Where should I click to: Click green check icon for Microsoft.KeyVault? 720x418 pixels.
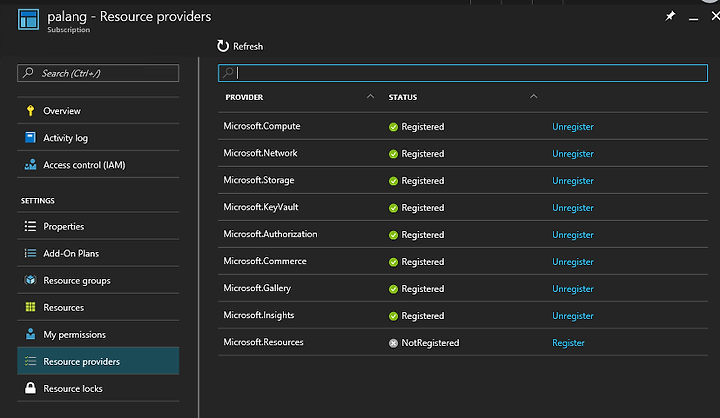(393, 208)
